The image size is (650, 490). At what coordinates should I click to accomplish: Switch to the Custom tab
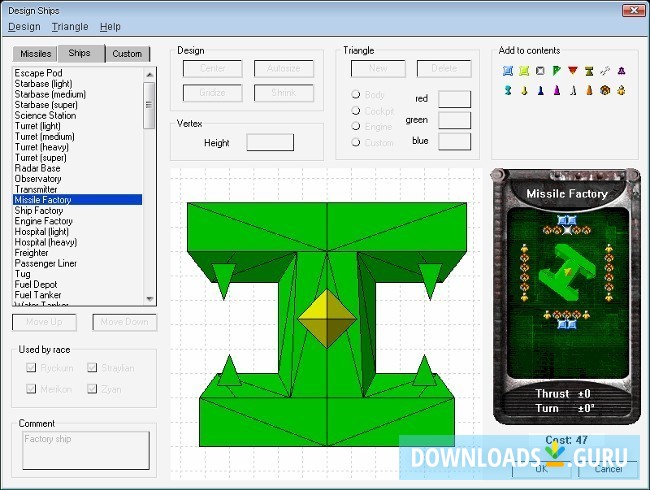coord(127,54)
